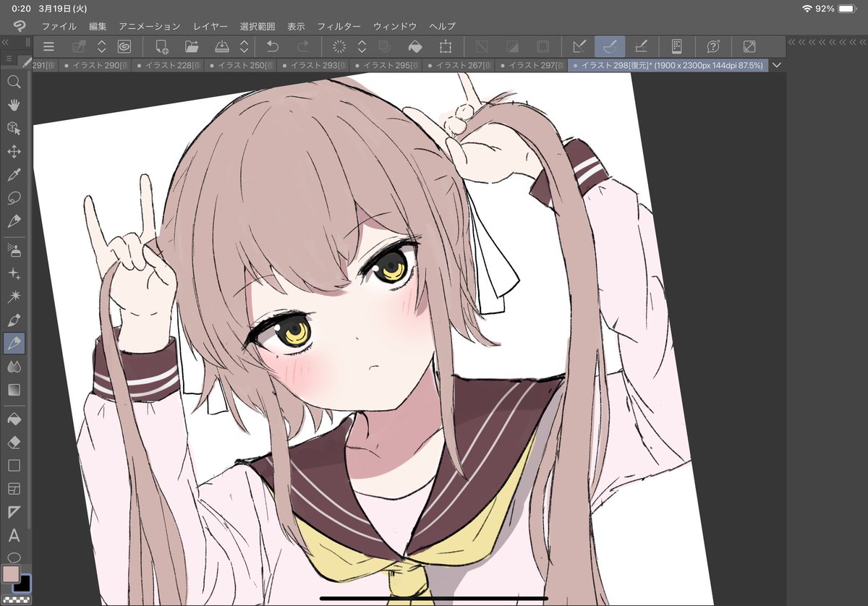
Task: Switch to the イラスト 290 tab
Action: [x=95, y=65]
